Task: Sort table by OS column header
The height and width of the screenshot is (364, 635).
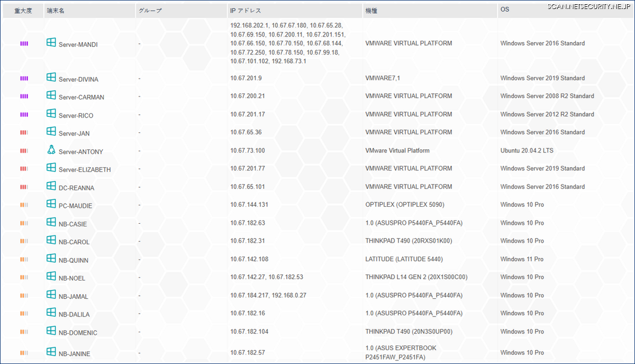Action: (505, 11)
